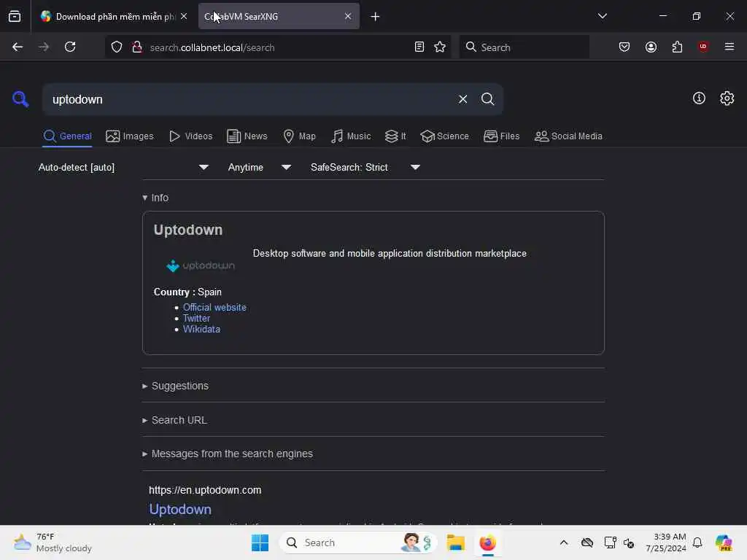Toggle reader view icon in address bar
747x560 pixels.
[419, 47]
